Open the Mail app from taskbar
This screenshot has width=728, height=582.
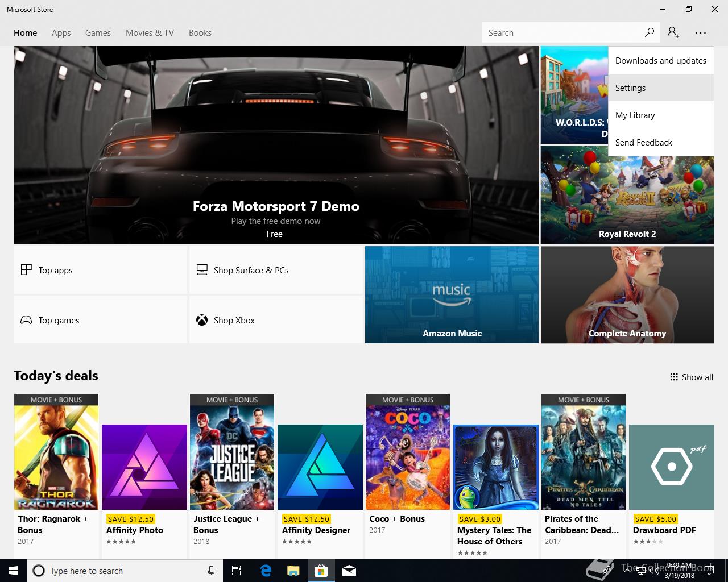(349, 571)
